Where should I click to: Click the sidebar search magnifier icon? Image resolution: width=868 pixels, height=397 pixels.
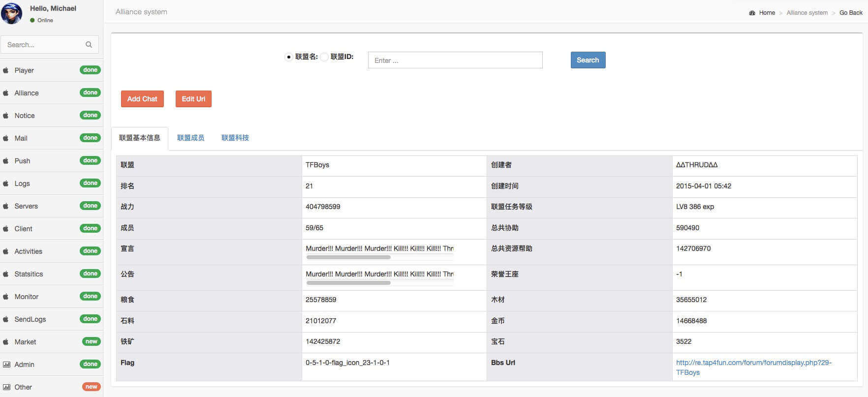89,45
